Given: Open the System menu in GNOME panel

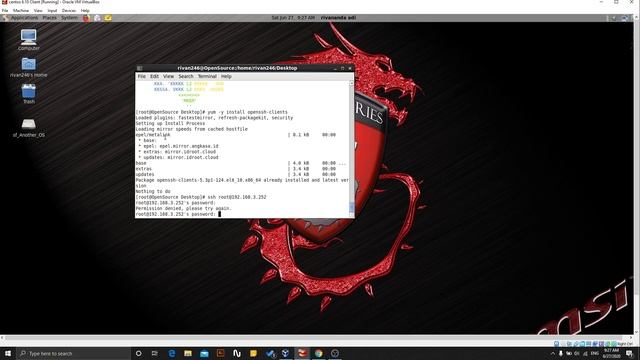Looking at the screenshot, I should pyautogui.click(x=69, y=18).
